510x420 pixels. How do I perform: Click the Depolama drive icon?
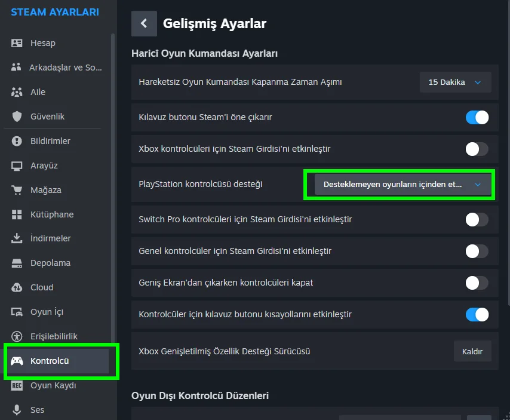tap(17, 263)
